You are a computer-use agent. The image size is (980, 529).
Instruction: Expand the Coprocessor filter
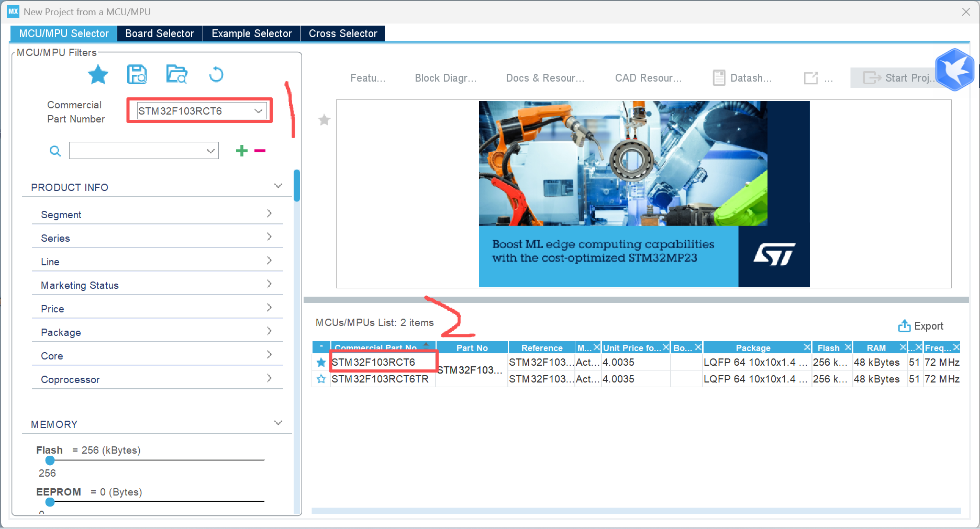click(x=269, y=378)
